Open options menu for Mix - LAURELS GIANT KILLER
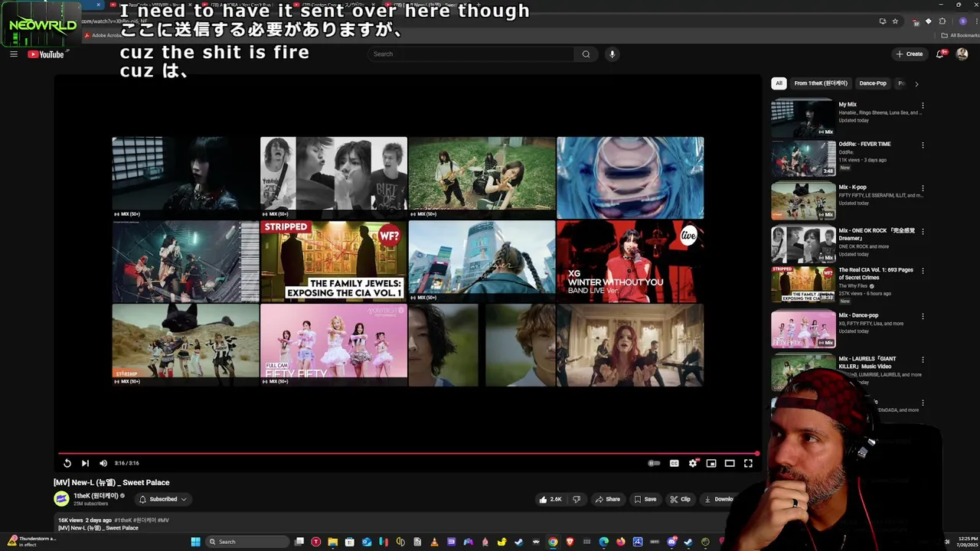The image size is (980, 551). [923, 360]
